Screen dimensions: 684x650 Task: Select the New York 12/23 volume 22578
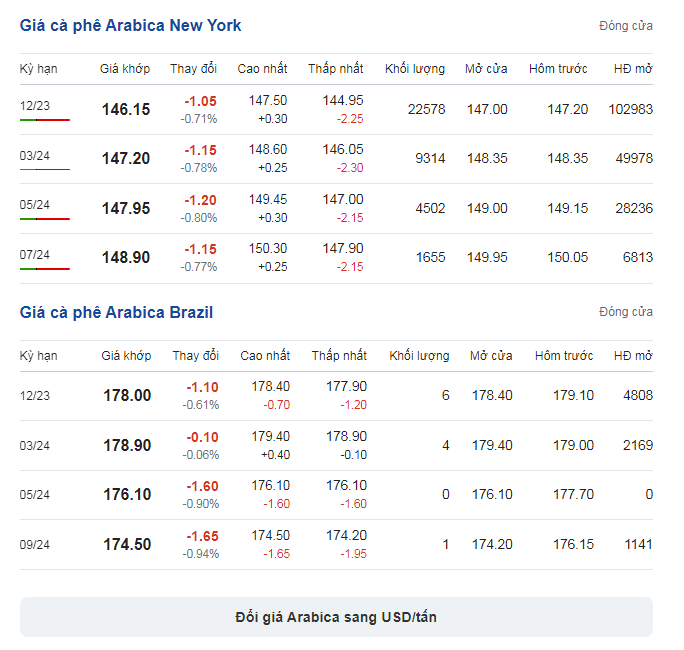coord(427,109)
